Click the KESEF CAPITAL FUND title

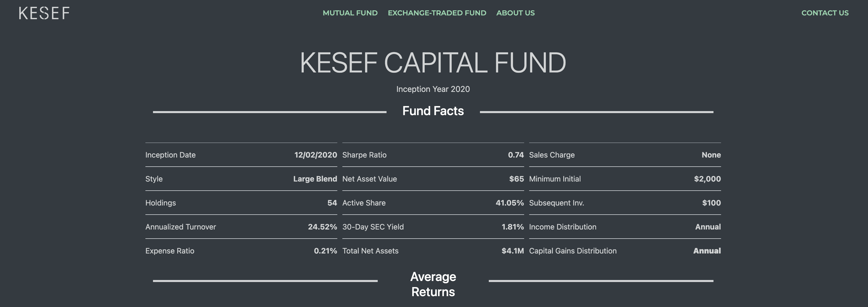coord(433,63)
